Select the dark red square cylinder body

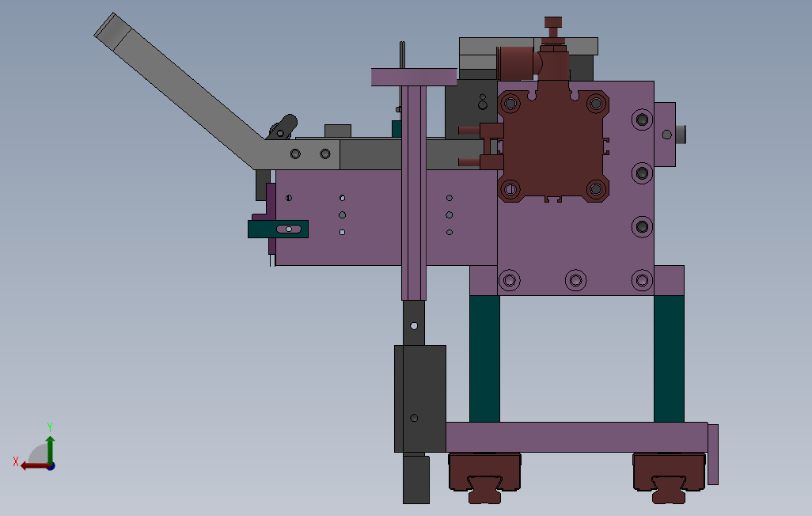[553, 145]
